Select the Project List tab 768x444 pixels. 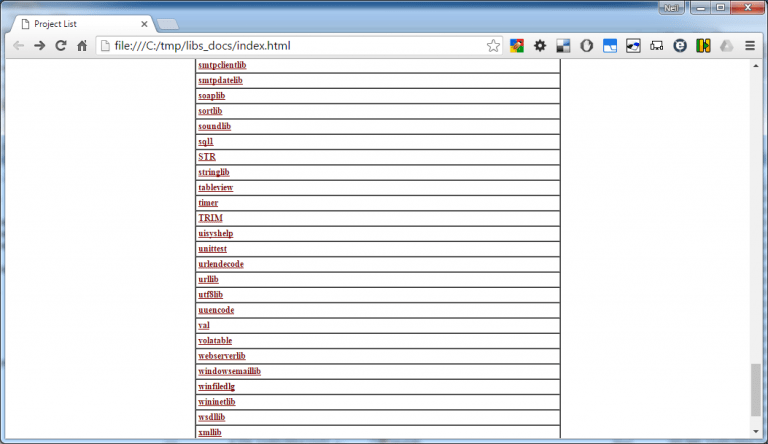tap(83, 24)
